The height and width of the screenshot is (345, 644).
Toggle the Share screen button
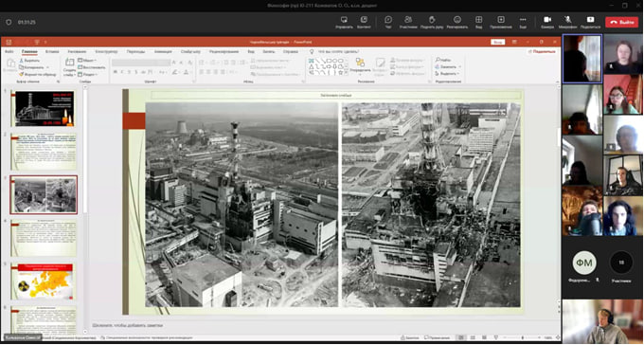590,22
